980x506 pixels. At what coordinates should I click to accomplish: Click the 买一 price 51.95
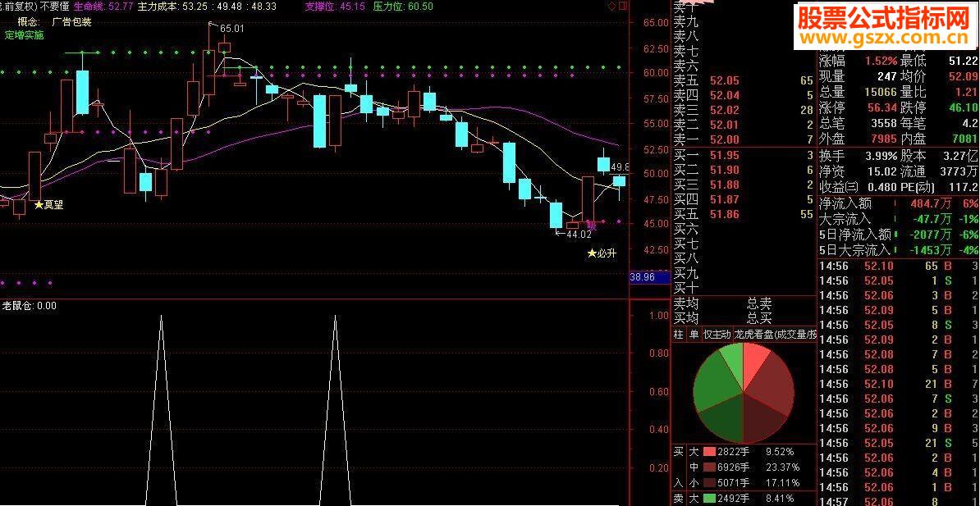[x=725, y=155]
